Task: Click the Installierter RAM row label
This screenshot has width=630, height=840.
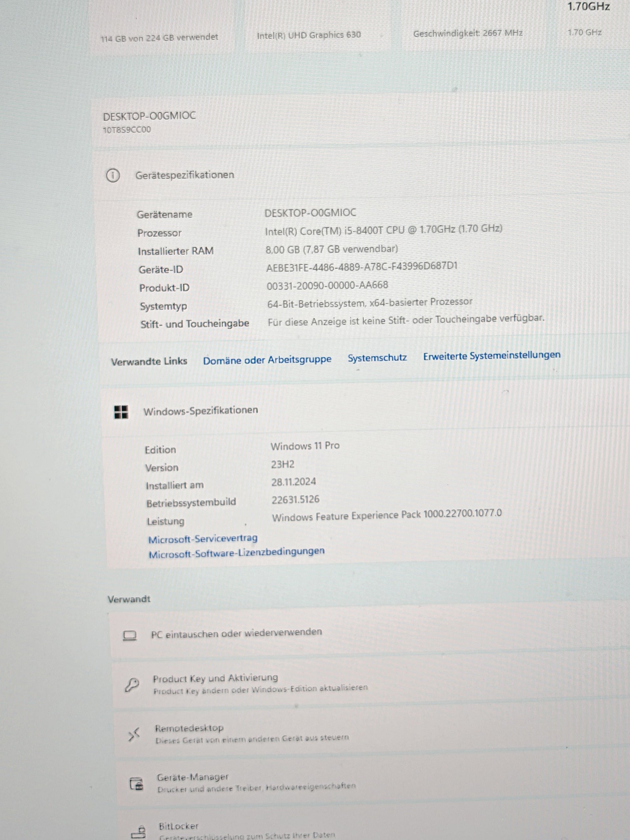Action: pos(175,251)
